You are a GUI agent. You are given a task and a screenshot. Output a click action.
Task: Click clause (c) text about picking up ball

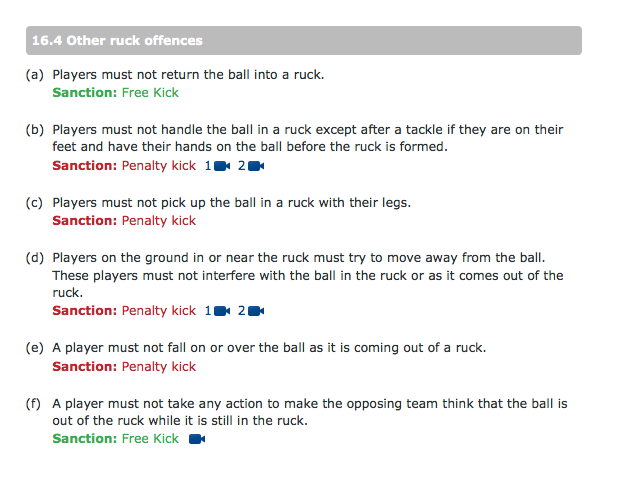tap(231, 202)
